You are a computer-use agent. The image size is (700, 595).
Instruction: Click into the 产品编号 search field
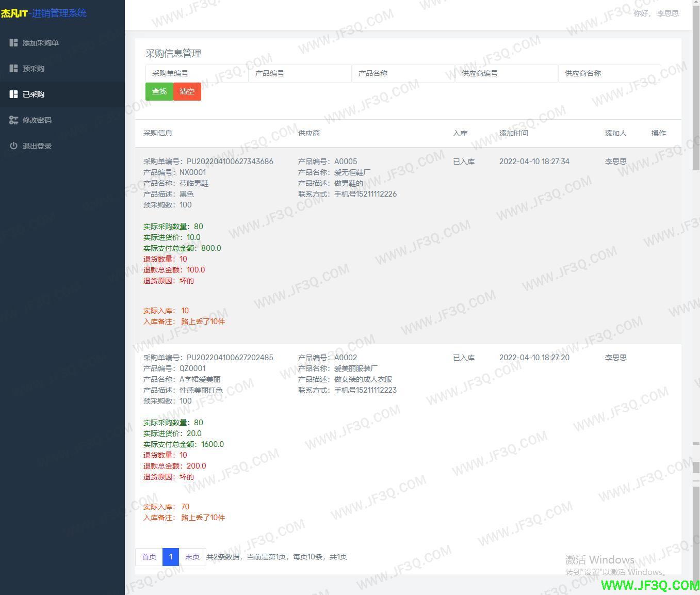(x=300, y=73)
